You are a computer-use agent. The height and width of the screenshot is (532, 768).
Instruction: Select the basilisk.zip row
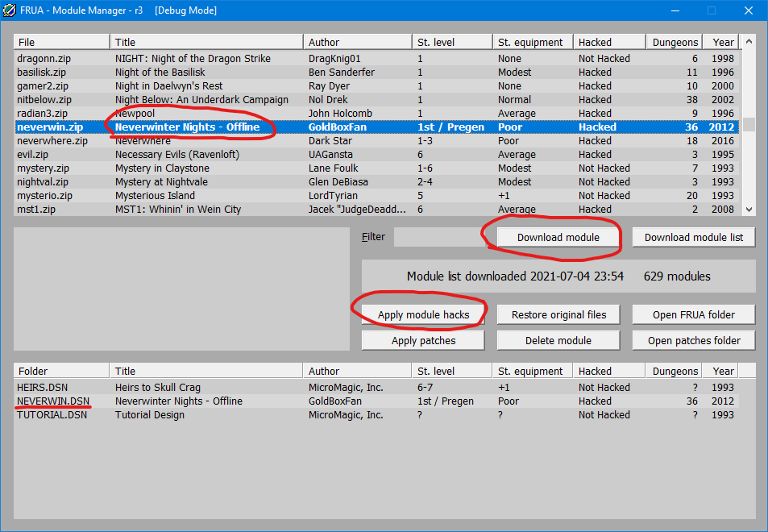376,72
